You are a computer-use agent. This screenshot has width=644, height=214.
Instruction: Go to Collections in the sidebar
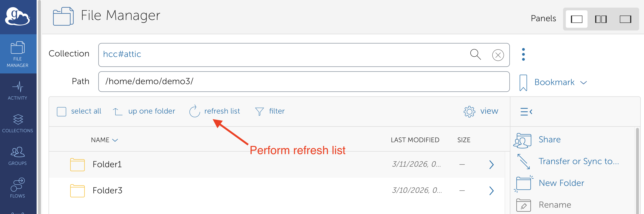click(x=18, y=123)
